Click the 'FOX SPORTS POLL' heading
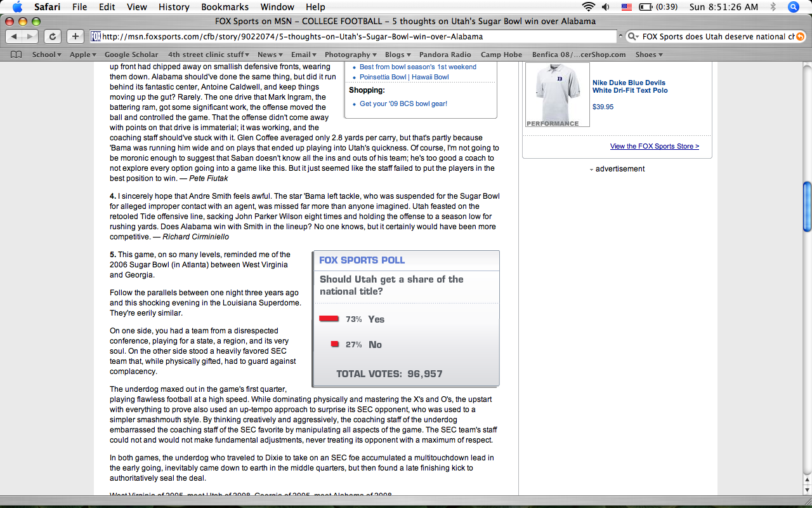This screenshot has height=508, width=812. point(362,260)
